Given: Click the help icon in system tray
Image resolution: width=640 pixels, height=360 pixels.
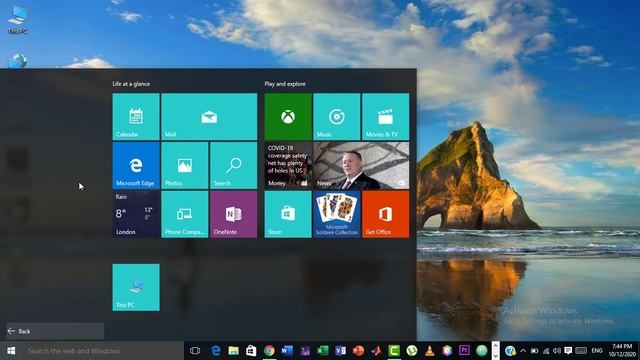Looking at the screenshot, I should point(510,351).
